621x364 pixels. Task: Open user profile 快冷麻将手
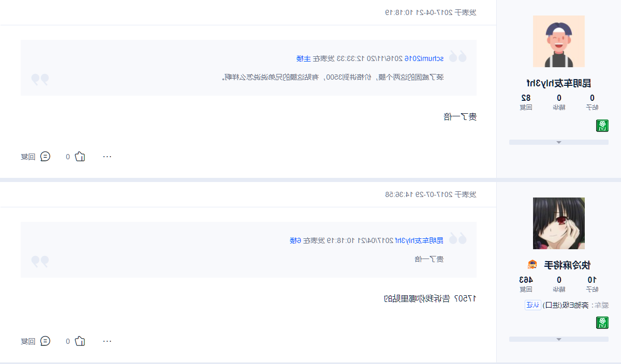567,265
